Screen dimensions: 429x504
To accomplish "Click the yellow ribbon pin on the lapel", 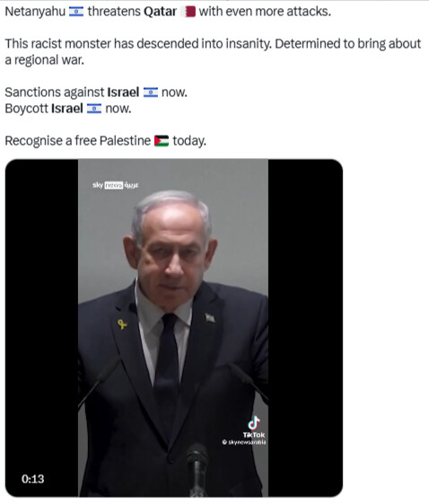I will click(122, 324).
